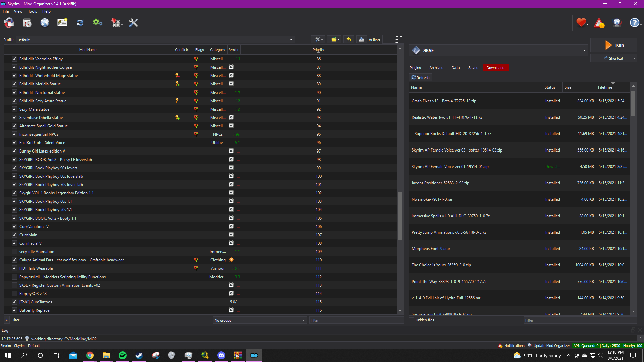Enable SKSE - Register Custom Animation Events v02
Image resolution: width=644 pixels, height=362 pixels.
[14, 285]
